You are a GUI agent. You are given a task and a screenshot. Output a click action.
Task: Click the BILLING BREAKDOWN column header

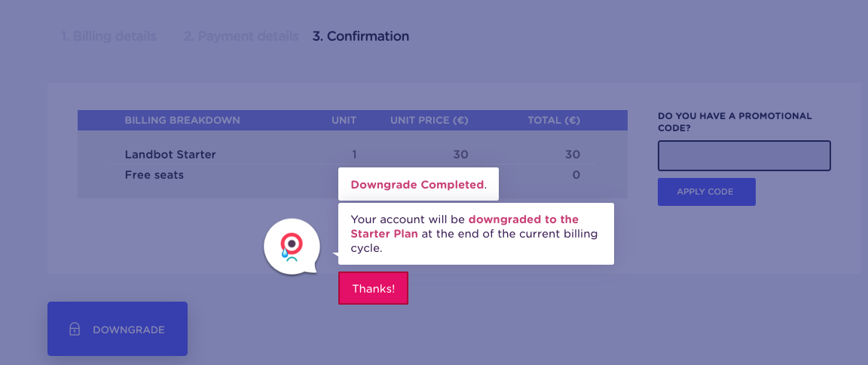[182, 120]
